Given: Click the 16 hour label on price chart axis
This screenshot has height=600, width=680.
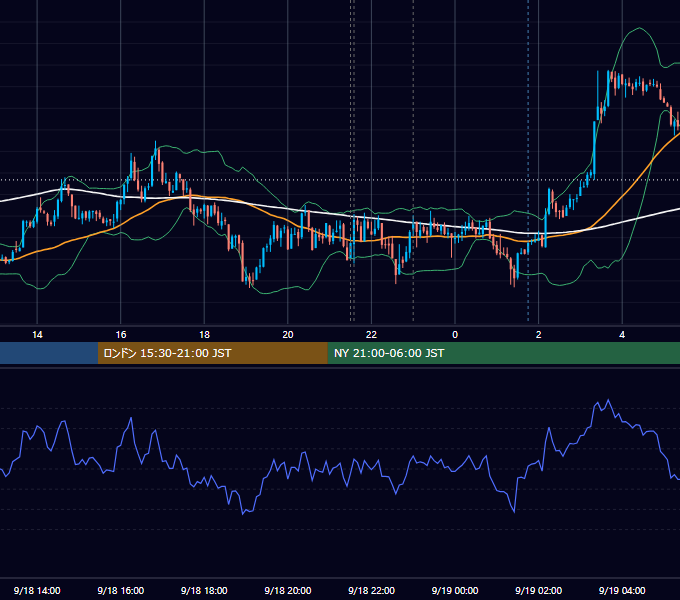Looking at the screenshot, I should 121,335.
